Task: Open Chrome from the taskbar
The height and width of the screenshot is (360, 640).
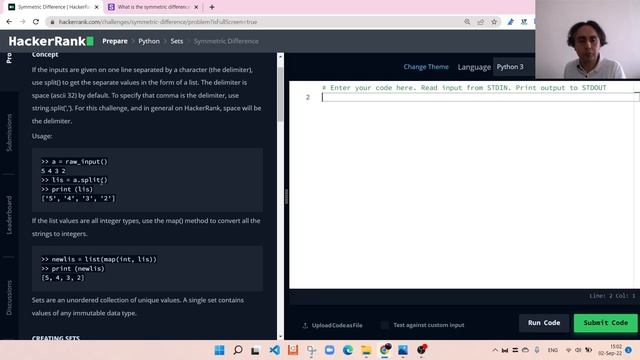Action: 385,350
